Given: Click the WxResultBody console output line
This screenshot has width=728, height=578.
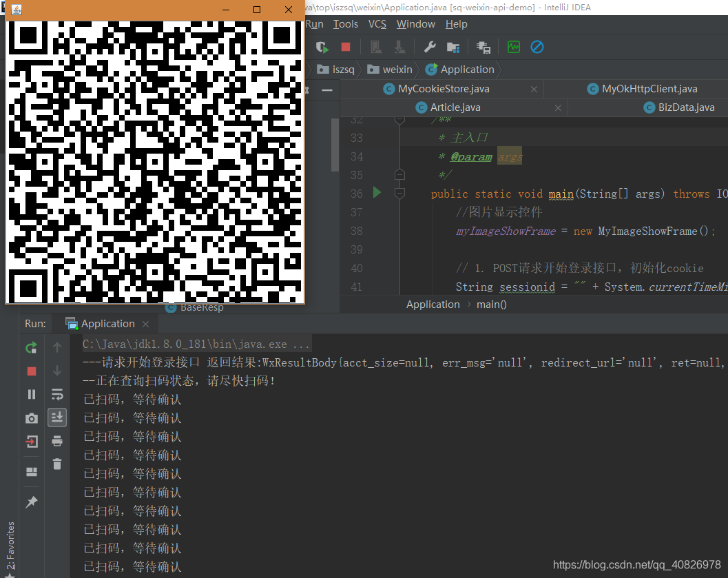Looking at the screenshot, I should [x=403, y=362].
